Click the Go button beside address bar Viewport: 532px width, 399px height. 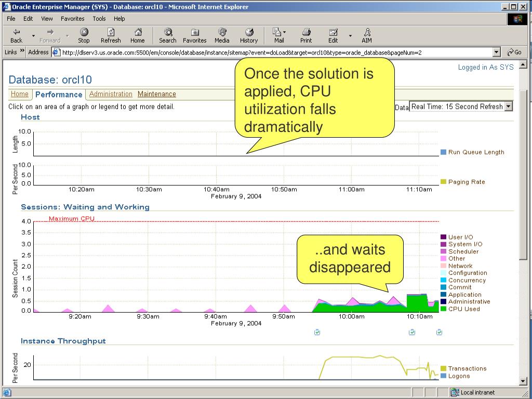(x=514, y=52)
